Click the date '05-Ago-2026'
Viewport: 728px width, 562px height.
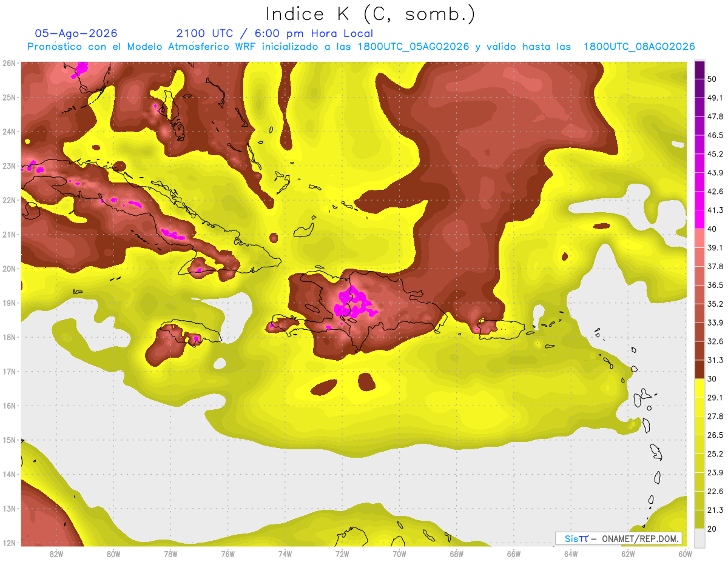coord(76,33)
